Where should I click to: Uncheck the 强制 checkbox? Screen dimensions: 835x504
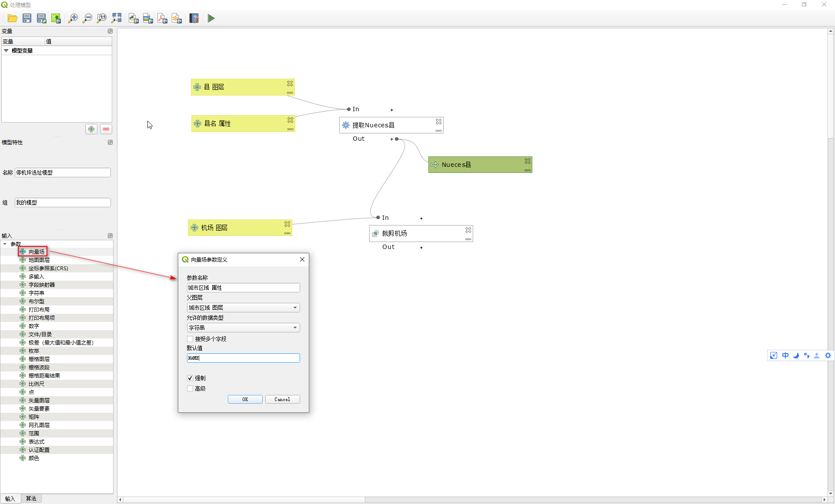(190, 378)
